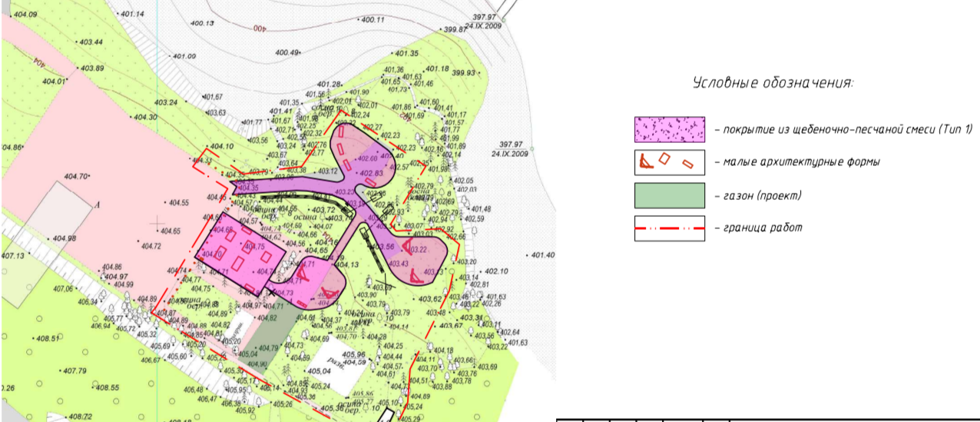980x422 pixels.
Task: Select the green lawn legend swatch
Action: coord(669,195)
